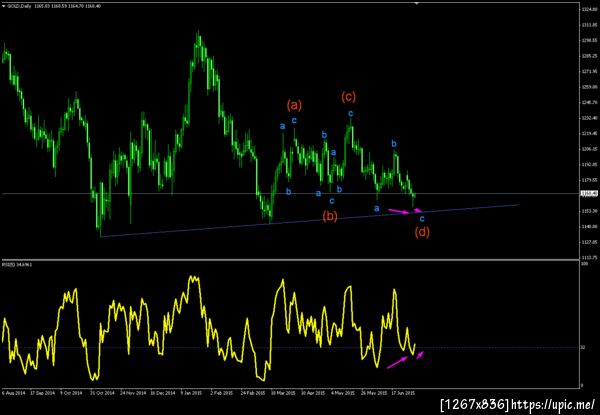Click the 24 Nov 2014 date label
This screenshot has width=600, height=415.
[132, 393]
